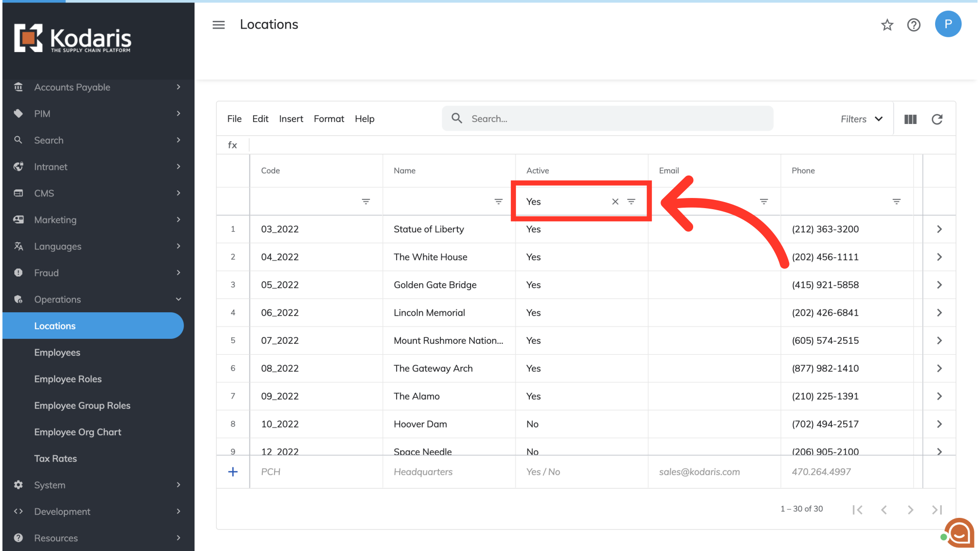Clear the Active filter with X
The image size is (980, 551).
click(x=615, y=202)
